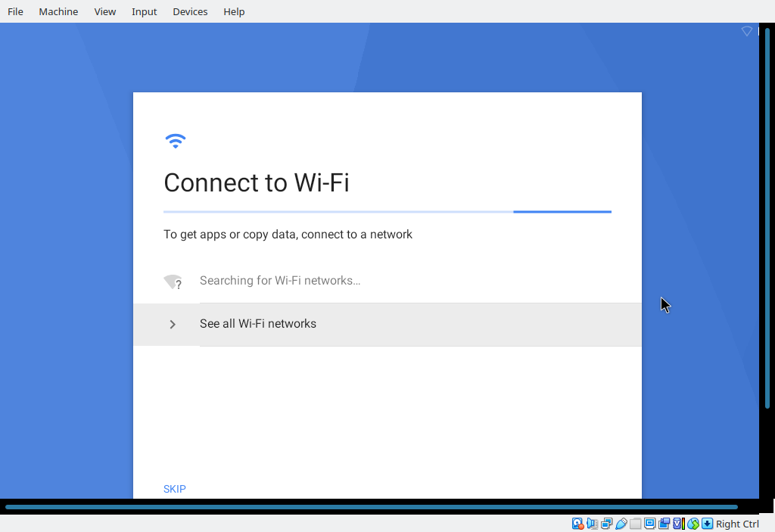Image resolution: width=775 pixels, height=532 pixels.
Task: Click the hard disk activity status icon
Action: (x=577, y=524)
